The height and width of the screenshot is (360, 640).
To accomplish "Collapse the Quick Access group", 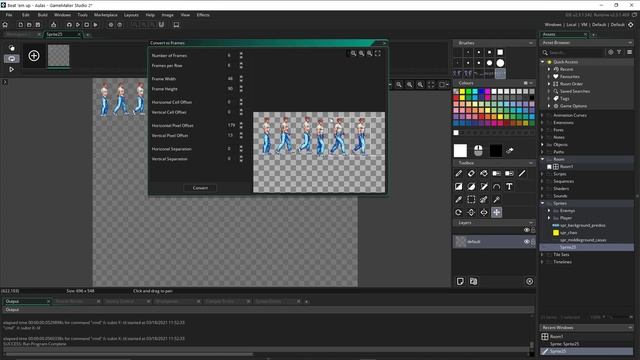I will coord(543,62).
